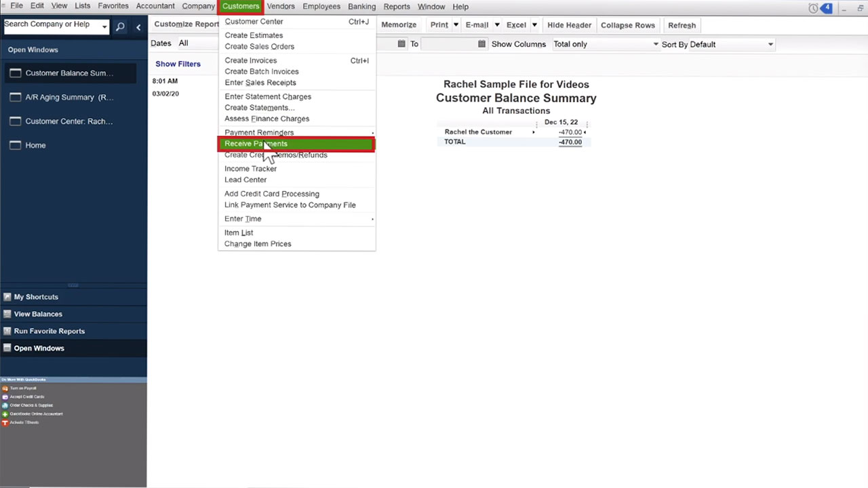Click the Hide Header button

[570, 25]
